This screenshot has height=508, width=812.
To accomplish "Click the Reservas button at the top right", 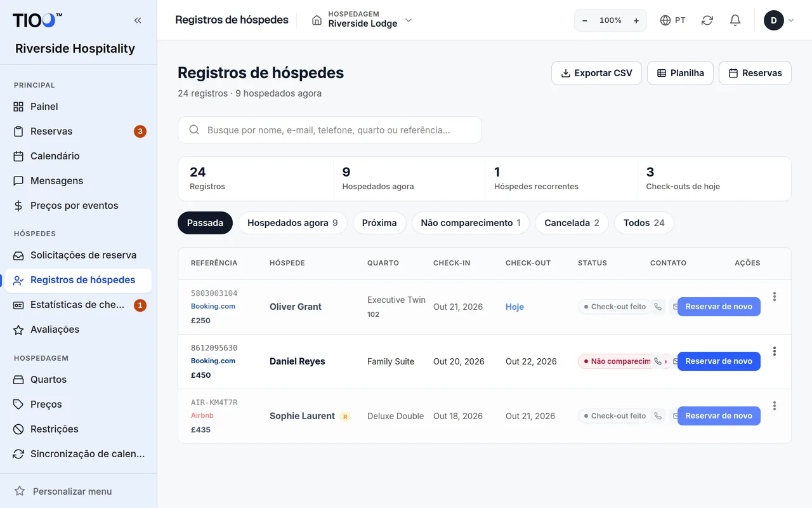I will tap(755, 73).
